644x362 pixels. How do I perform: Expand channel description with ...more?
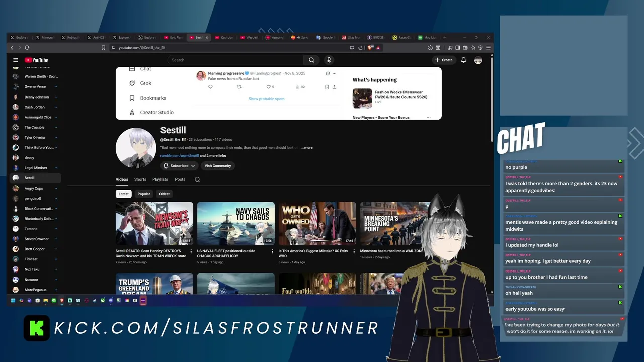pyautogui.click(x=307, y=148)
